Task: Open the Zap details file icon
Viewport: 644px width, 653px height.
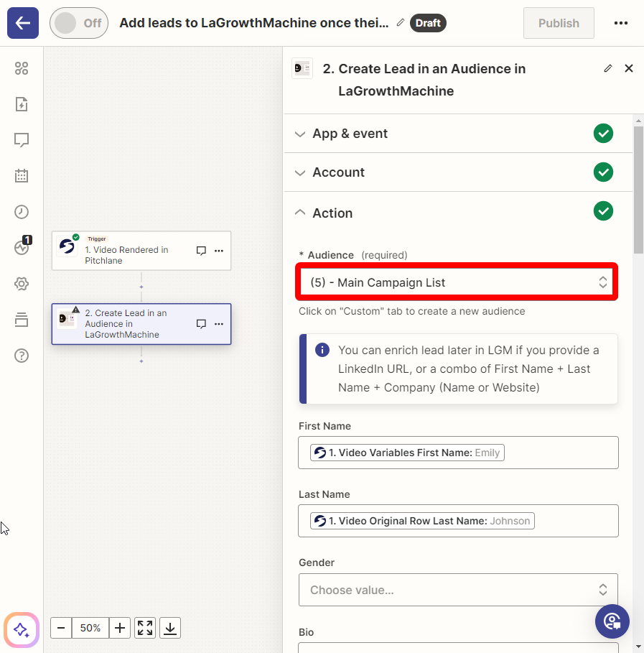Action: coord(22,104)
